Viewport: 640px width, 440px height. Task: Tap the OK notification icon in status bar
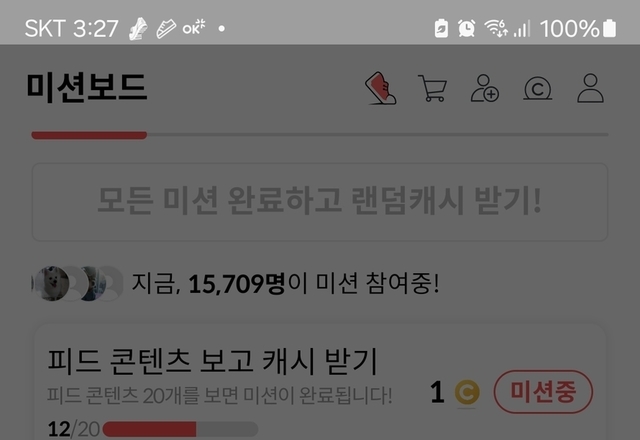point(194,28)
